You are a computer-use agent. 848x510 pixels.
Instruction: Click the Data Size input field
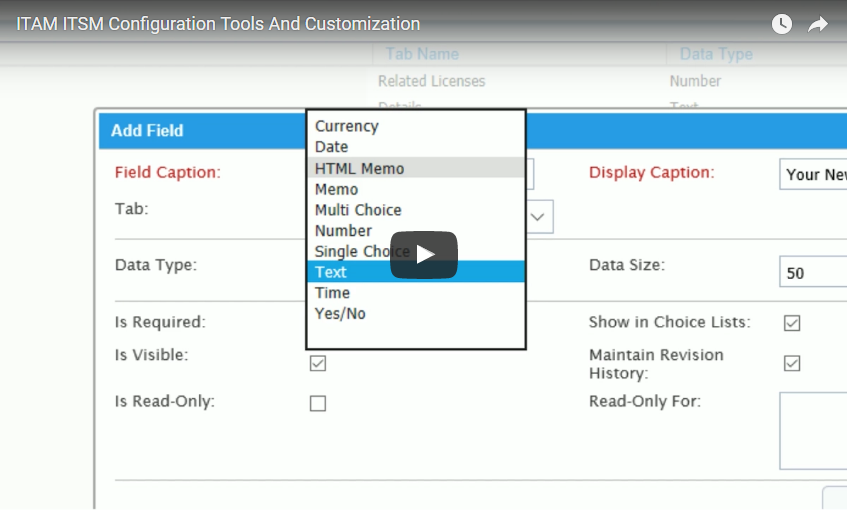[x=813, y=272]
